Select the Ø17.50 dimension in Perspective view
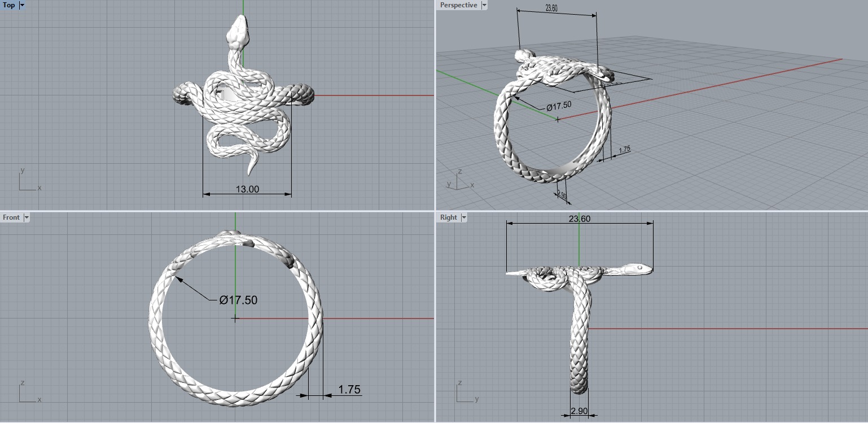The height and width of the screenshot is (423, 868). pos(559,106)
